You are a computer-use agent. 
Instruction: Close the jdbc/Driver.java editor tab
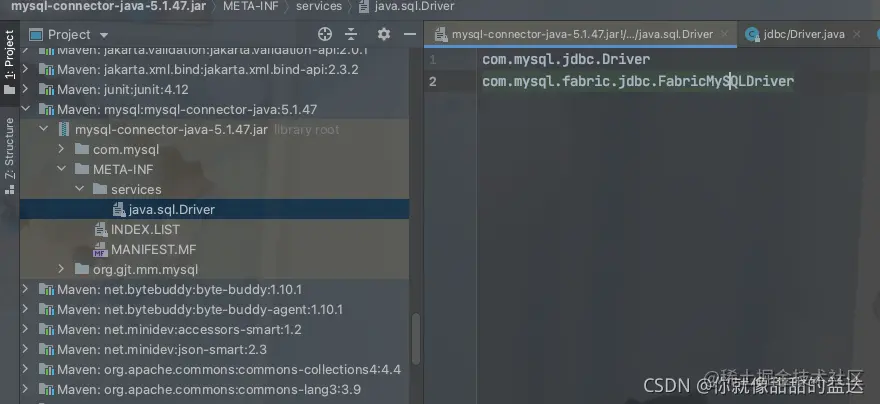tap(856, 34)
